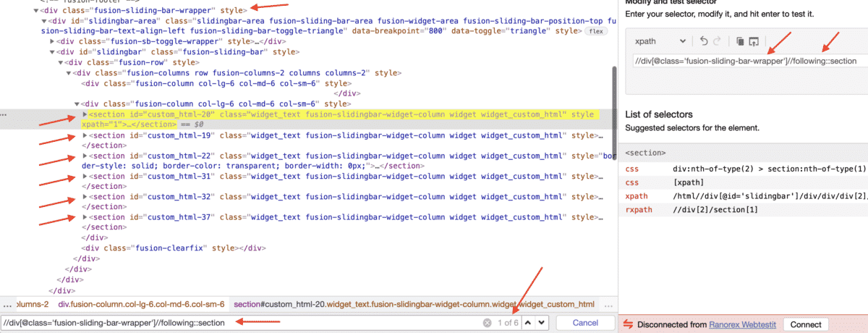Redo the selector change
868x333 pixels.
coord(716,41)
